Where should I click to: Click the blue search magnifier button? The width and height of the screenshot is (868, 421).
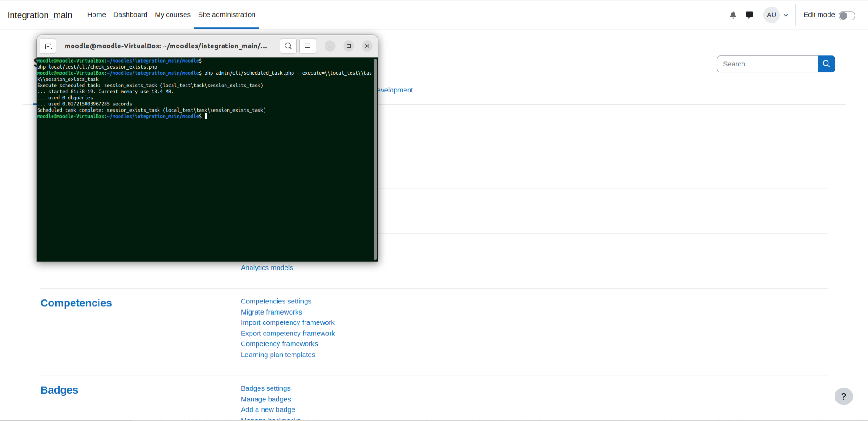[826, 64]
